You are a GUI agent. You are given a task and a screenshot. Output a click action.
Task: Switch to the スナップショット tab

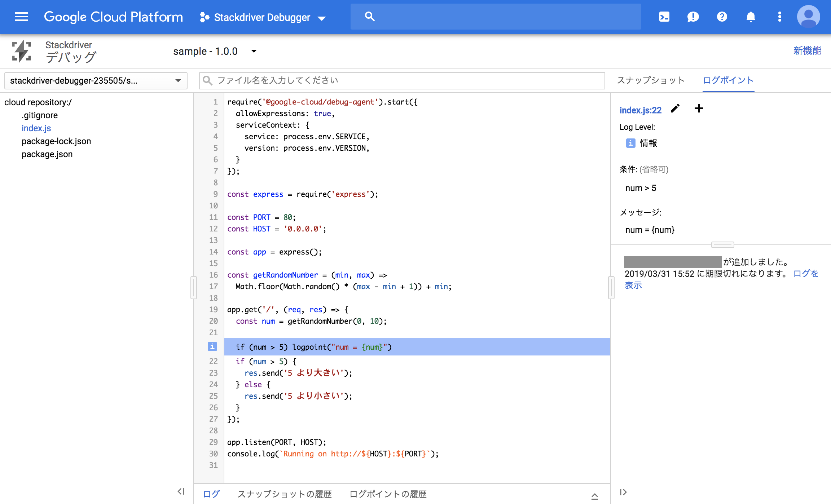click(x=651, y=80)
